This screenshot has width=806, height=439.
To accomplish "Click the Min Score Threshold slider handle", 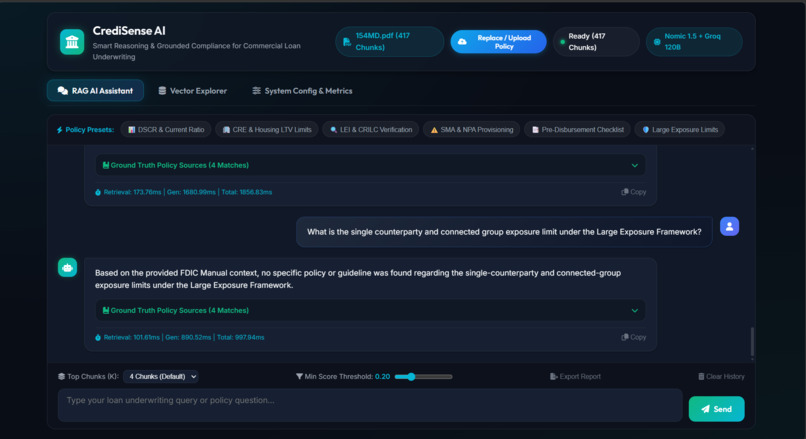I will coord(411,377).
